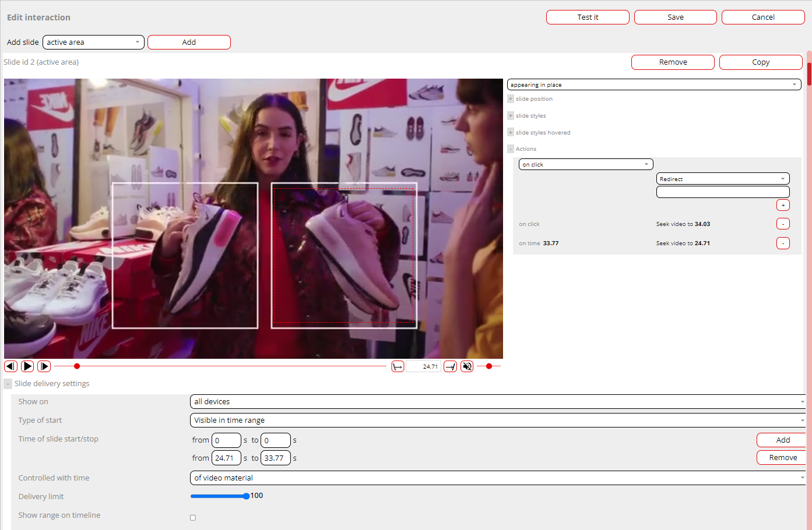Screen dimensions: 812x530
Task: Set slide start time marker icon
Action: (398, 366)
